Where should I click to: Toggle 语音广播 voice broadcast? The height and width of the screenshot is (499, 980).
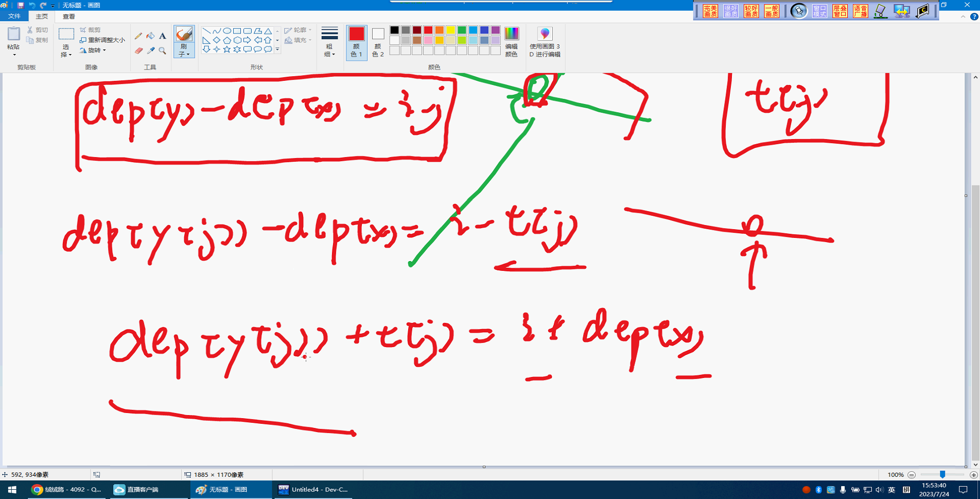(861, 11)
